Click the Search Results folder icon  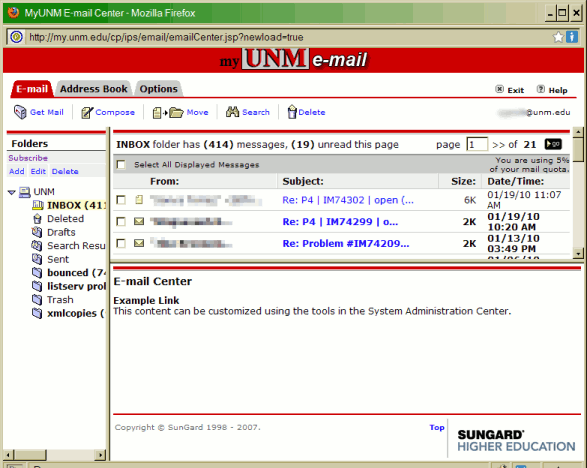(x=37, y=246)
